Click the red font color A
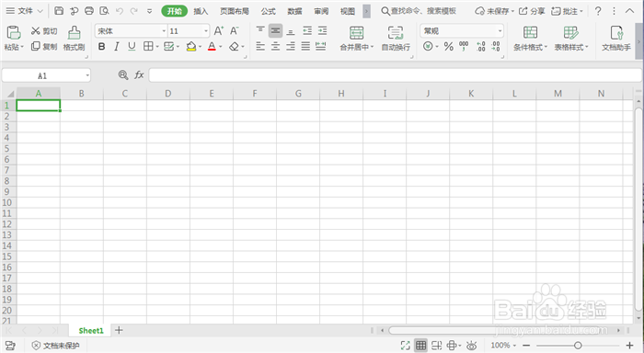 pos(212,46)
